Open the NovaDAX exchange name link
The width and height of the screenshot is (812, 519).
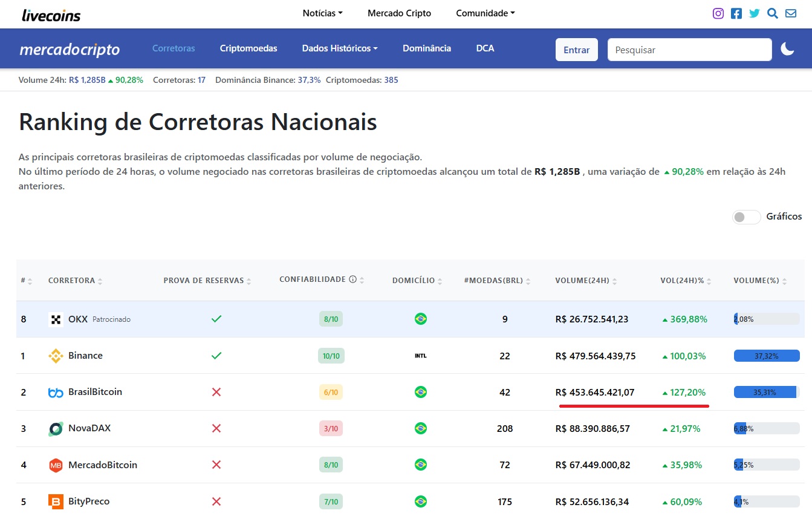coord(89,428)
